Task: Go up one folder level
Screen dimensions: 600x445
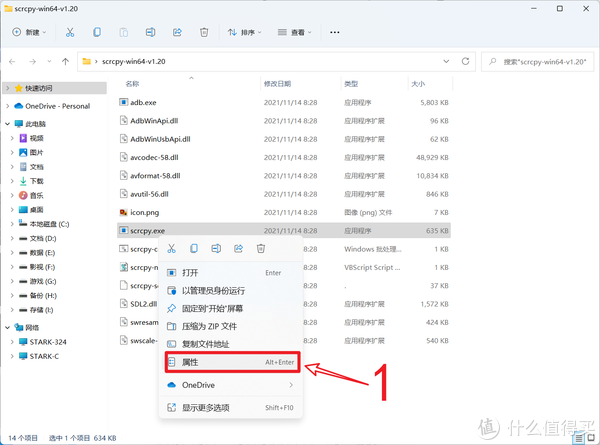Action: (x=65, y=61)
